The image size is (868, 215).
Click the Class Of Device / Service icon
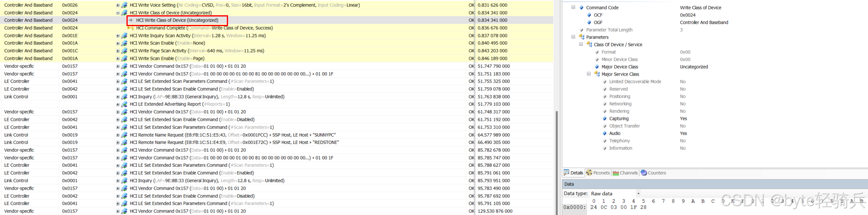(x=589, y=44)
